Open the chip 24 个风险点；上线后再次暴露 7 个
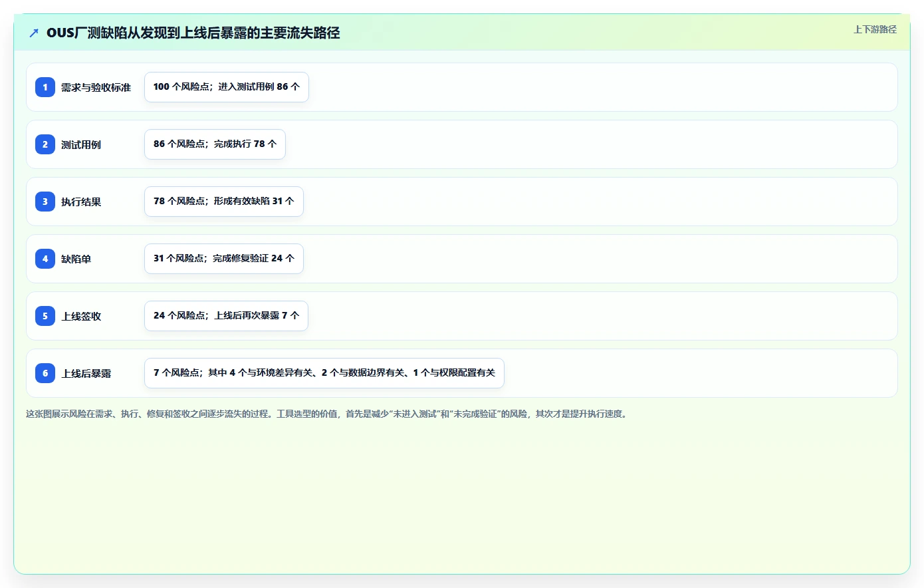This screenshot has height=588, width=924. (226, 316)
